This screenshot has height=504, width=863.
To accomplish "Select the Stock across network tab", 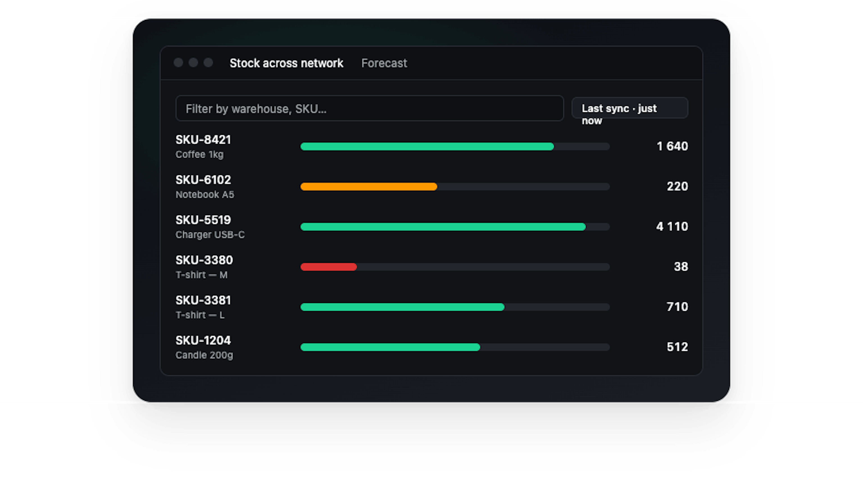I will [x=286, y=63].
